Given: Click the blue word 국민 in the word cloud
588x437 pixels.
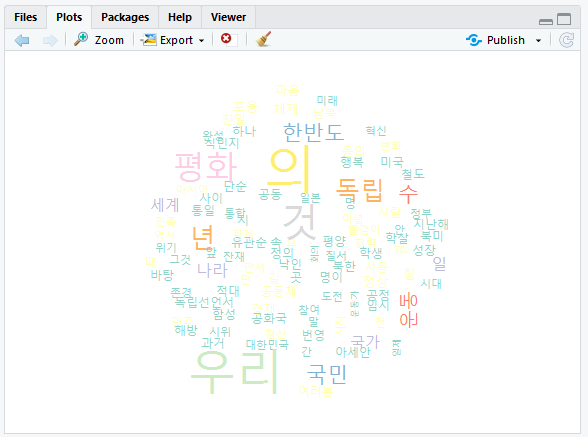Looking at the screenshot, I should pyautogui.click(x=327, y=374).
